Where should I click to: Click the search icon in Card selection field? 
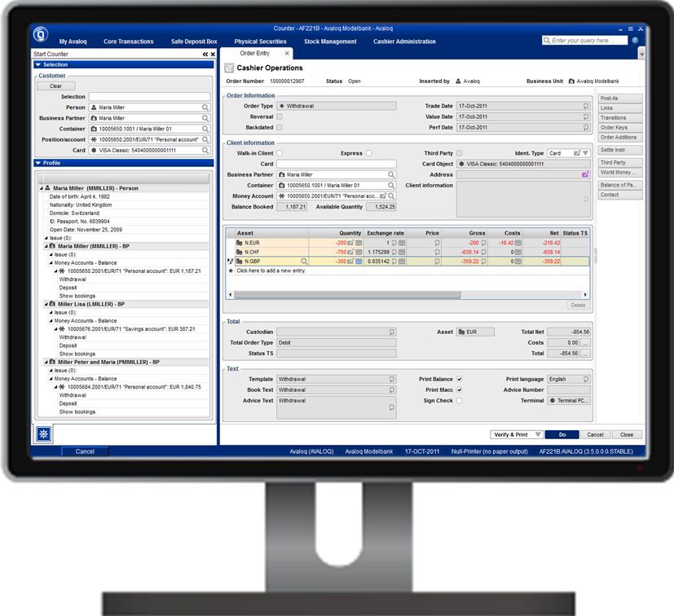(205, 151)
